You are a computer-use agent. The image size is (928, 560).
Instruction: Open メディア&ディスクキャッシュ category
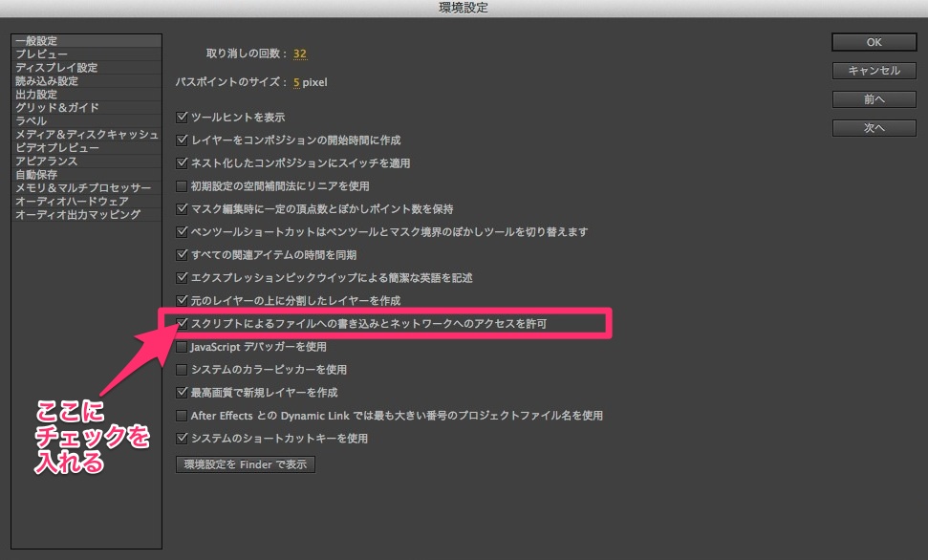point(86,135)
